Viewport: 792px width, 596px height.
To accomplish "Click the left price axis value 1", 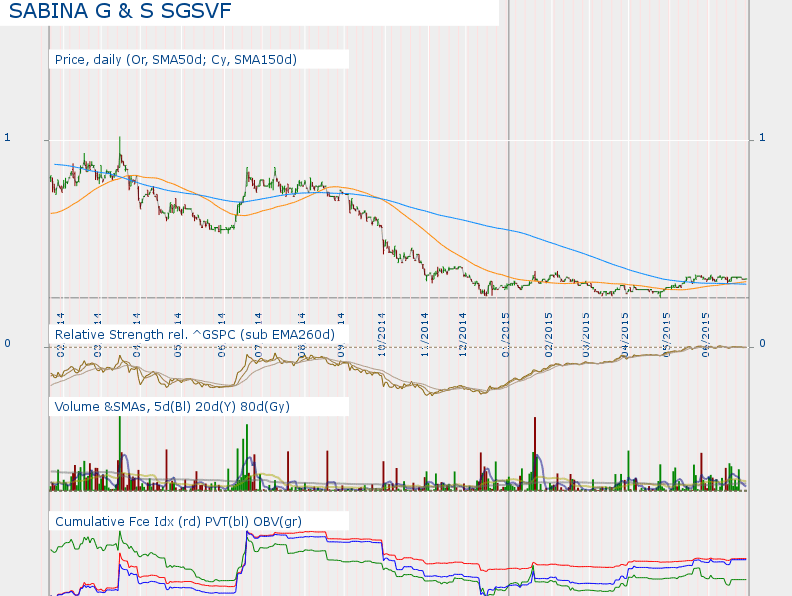I will [7, 137].
